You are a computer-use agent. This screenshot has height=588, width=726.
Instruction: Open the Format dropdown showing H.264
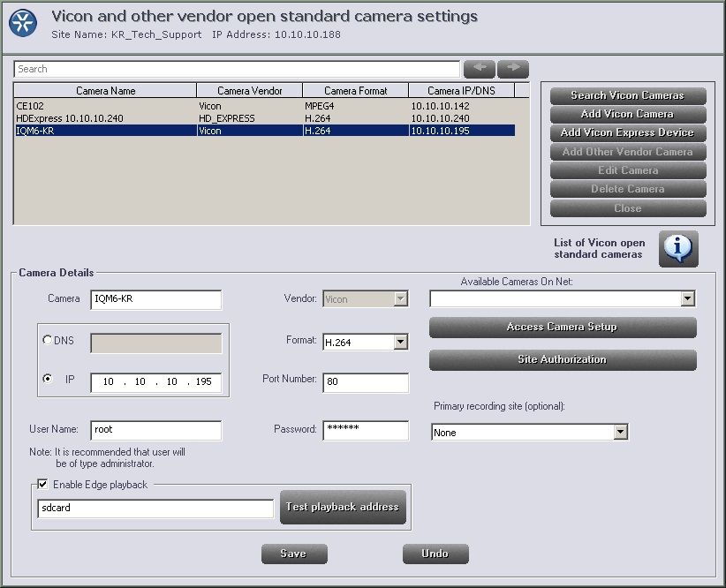400,342
